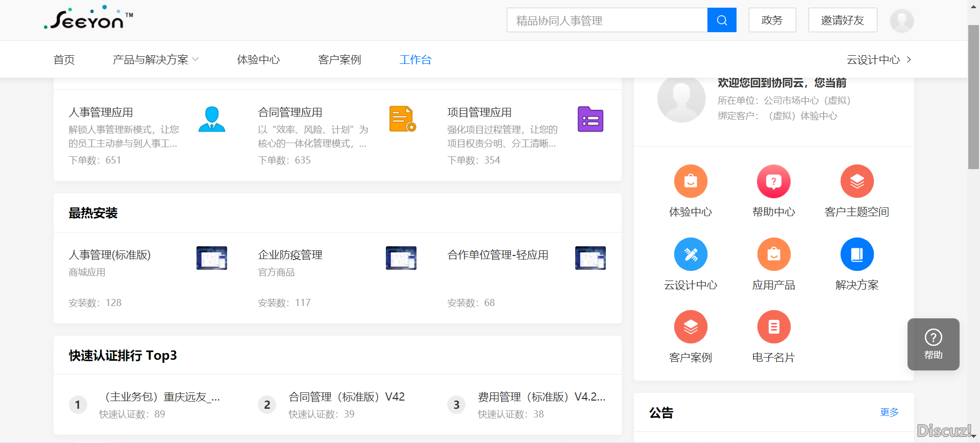This screenshot has width=980, height=443.
Task: Open thumbnail of 合作单位管理-轻应用
Action: point(591,258)
